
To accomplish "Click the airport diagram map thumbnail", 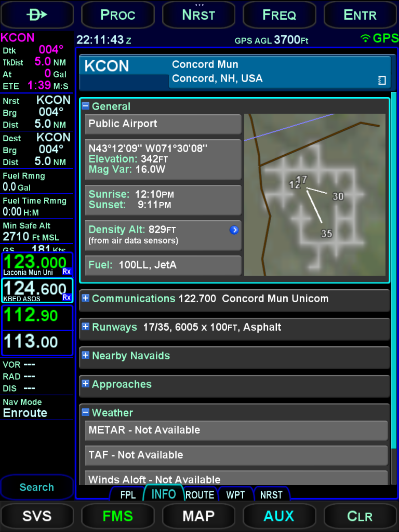I will coord(315,195).
